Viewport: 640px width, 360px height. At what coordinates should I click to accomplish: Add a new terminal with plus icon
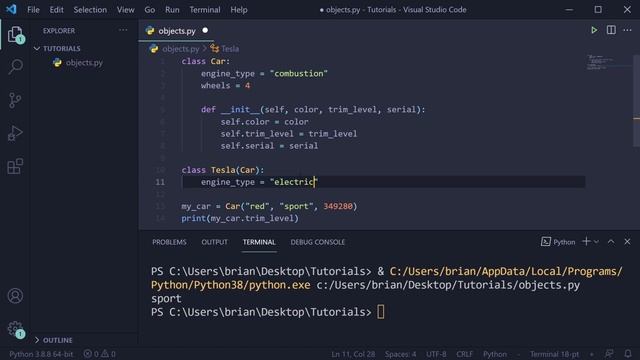point(586,242)
